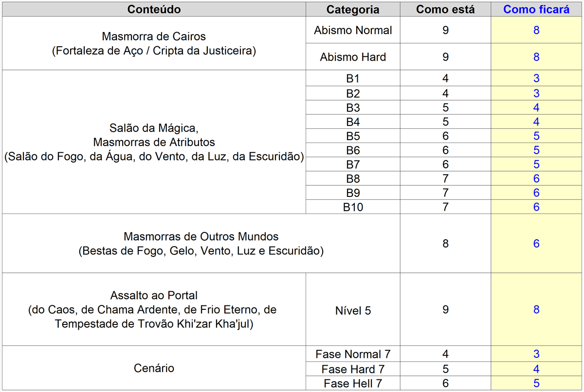Viewport: 584px width, 392px height.
Task: Click the Como está header cell
Action: (445, 9)
